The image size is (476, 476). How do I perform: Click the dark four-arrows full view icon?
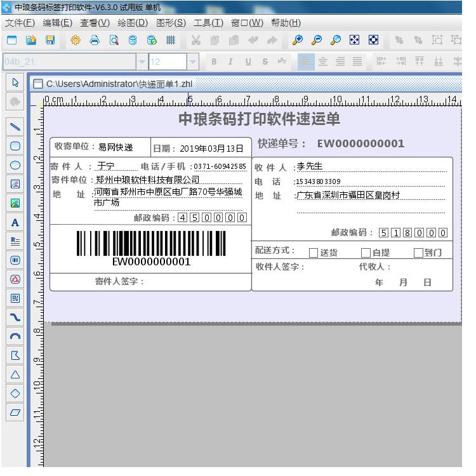(x=373, y=40)
